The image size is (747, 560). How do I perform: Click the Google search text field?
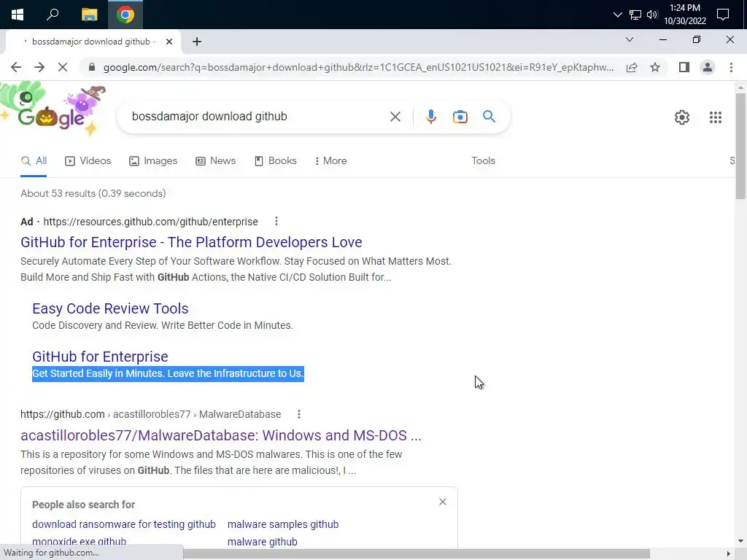[258, 117]
